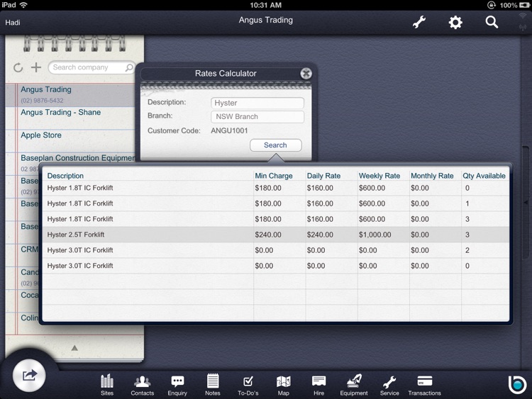Tap the magnifier search icon in header
This screenshot has width=532, height=399.
492,23
